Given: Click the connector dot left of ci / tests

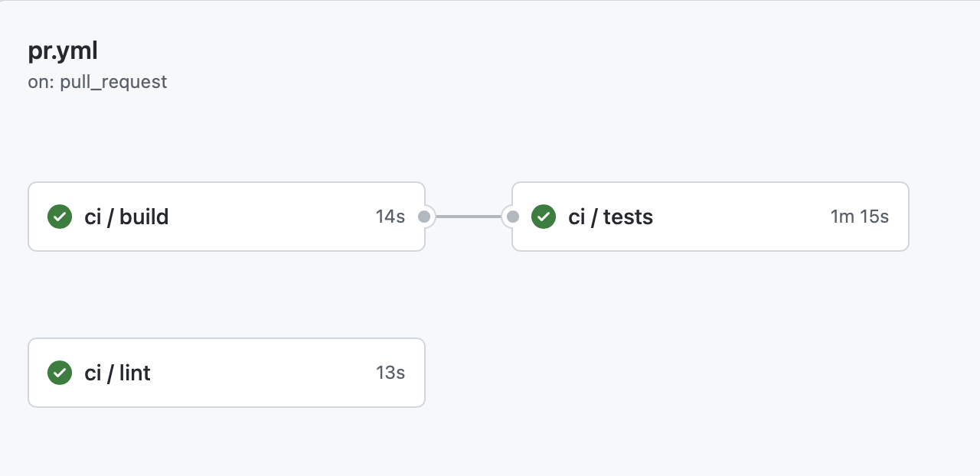Looking at the screenshot, I should coord(513,217).
